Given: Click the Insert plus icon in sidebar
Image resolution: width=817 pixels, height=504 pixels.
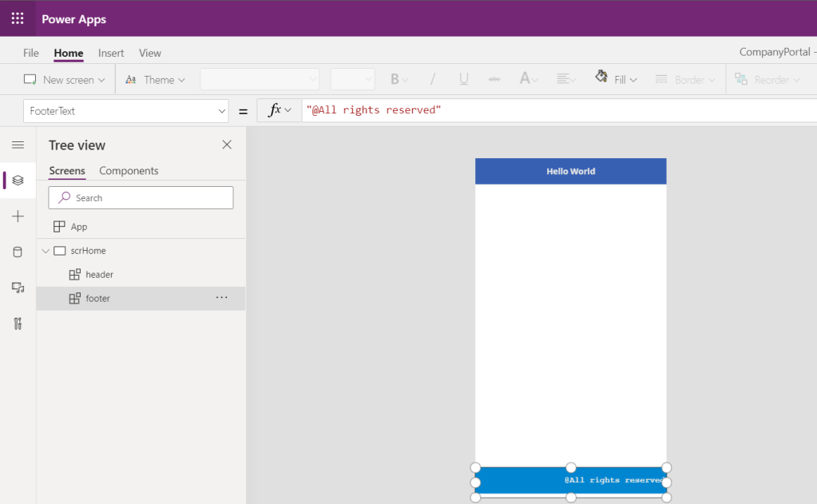Looking at the screenshot, I should pos(18,216).
